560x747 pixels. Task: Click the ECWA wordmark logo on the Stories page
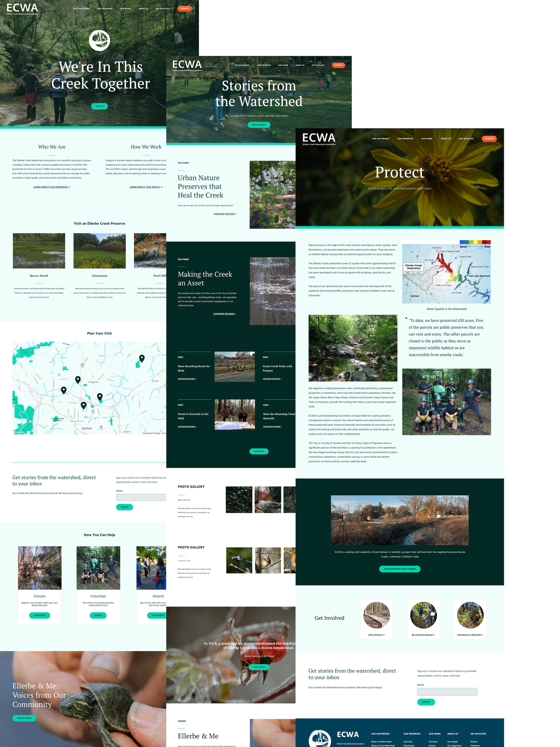(x=187, y=65)
